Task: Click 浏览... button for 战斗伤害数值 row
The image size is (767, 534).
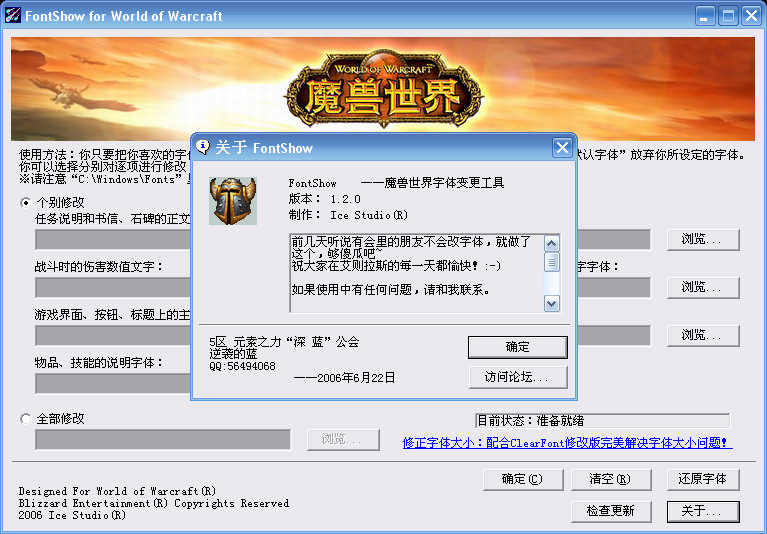Action: (703, 288)
